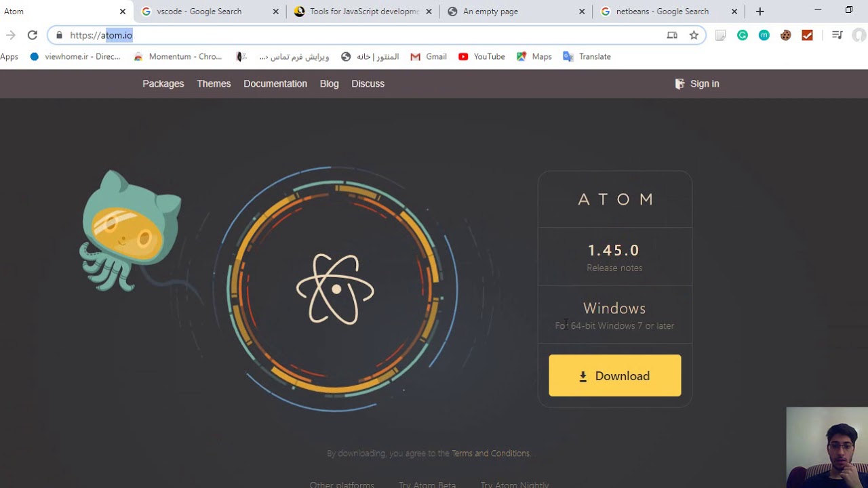Viewport: 868px width, 488px height.
Task: Click the m extension icon in toolbar
Action: (x=764, y=35)
